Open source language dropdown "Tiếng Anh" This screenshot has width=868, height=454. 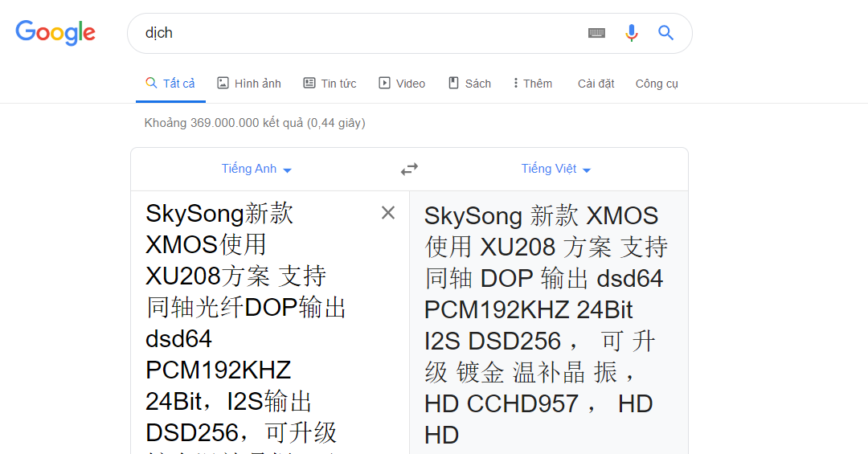(x=256, y=169)
